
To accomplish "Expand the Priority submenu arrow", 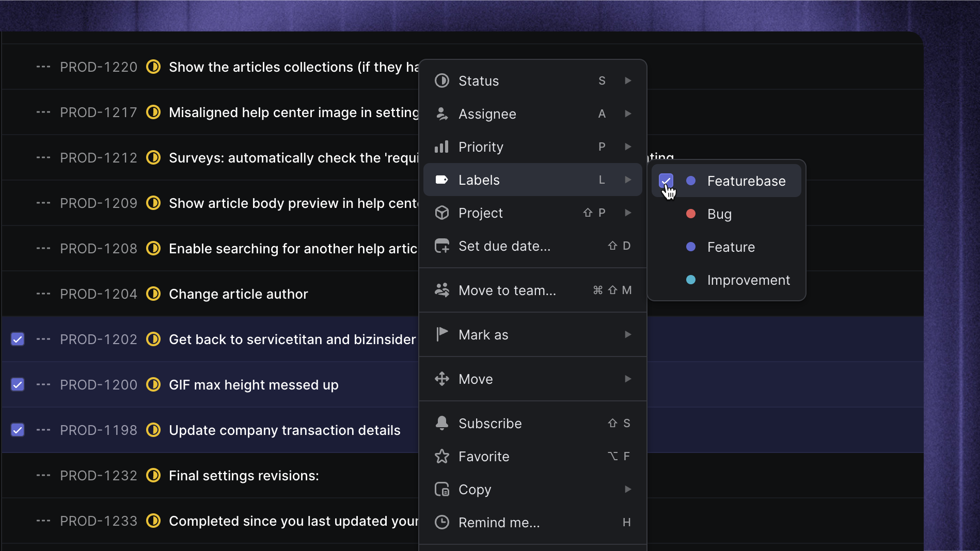I will [x=628, y=147].
